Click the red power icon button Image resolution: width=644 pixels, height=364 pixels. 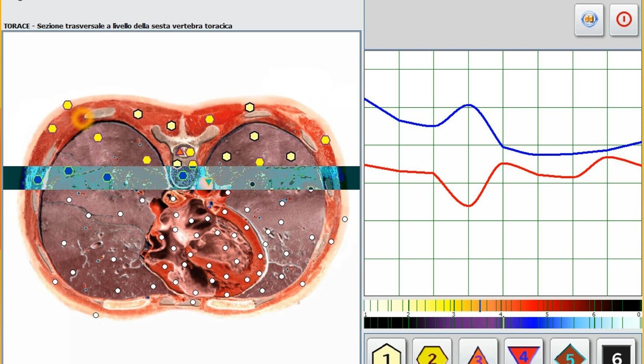click(x=624, y=20)
